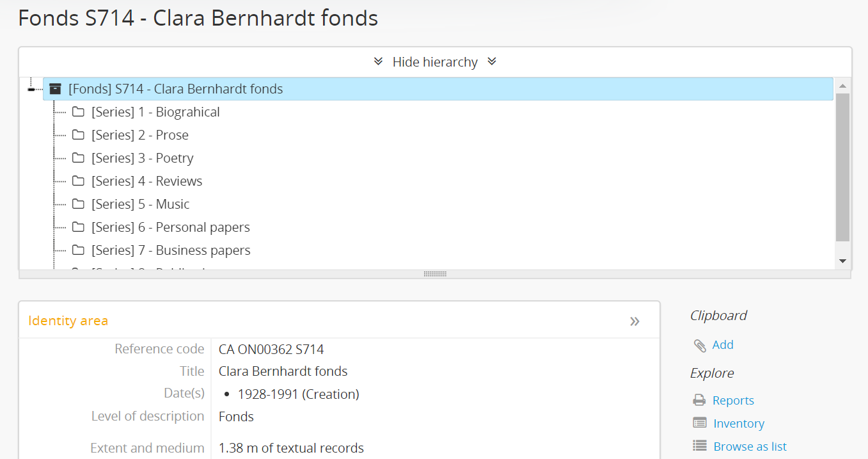Open Series 7 - Business papers
Screen dimensions: 868x459
click(x=171, y=250)
